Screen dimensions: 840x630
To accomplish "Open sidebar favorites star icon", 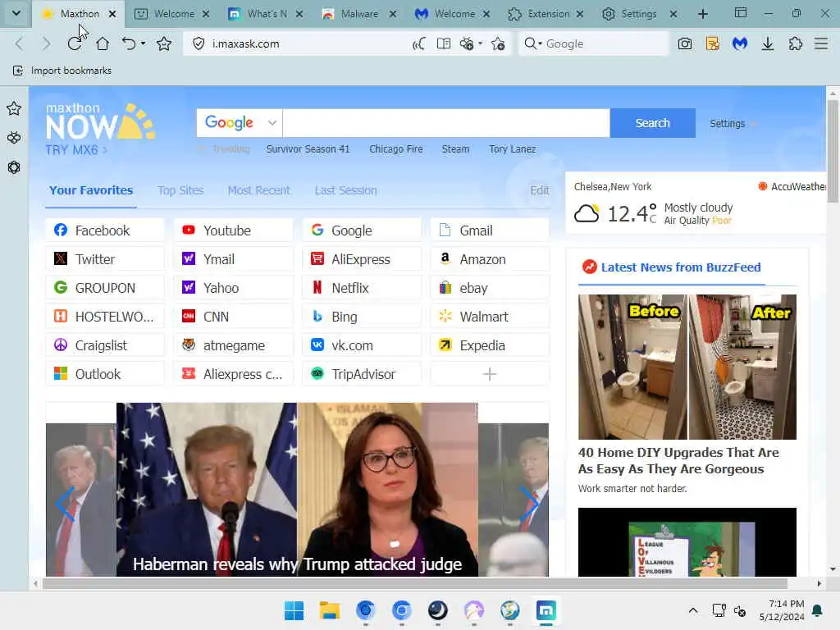I will pyautogui.click(x=14, y=109).
